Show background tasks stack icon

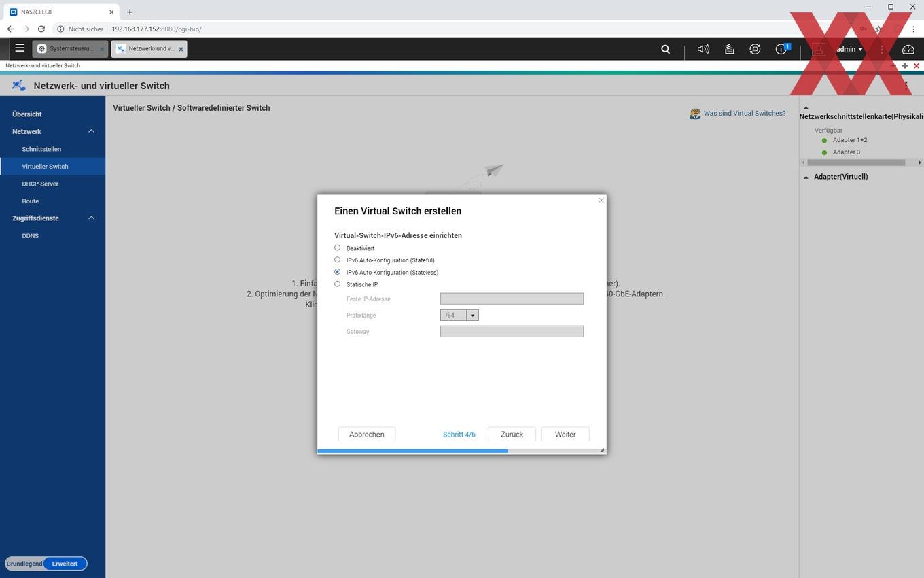point(729,49)
